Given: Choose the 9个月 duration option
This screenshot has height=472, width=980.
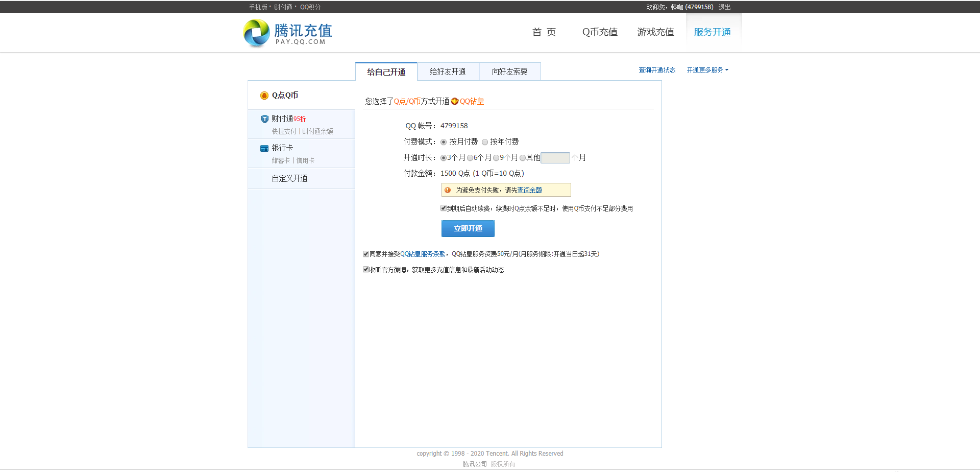Looking at the screenshot, I should tap(496, 158).
